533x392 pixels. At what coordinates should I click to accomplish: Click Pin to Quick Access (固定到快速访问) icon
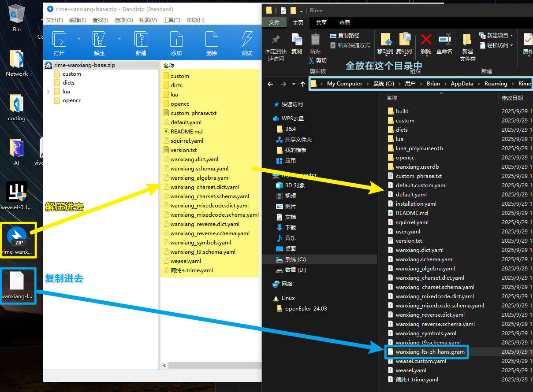[x=276, y=40]
